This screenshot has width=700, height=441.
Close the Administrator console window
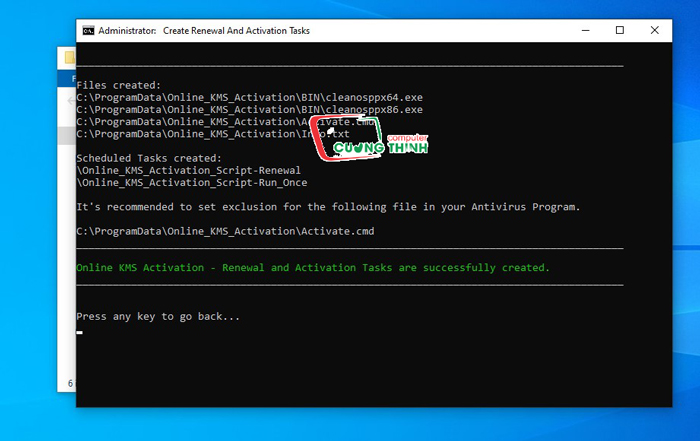[654, 30]
